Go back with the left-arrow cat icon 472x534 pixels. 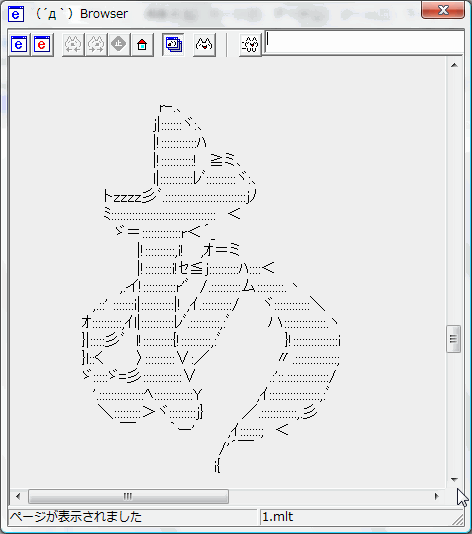click(73, 44)
